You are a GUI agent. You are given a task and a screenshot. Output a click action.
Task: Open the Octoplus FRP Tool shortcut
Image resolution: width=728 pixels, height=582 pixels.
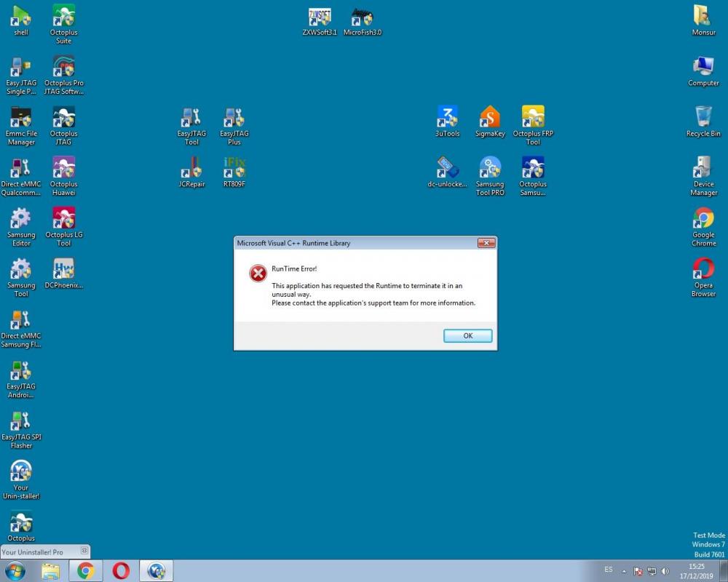pyautogui.click(x=533, y=119)
